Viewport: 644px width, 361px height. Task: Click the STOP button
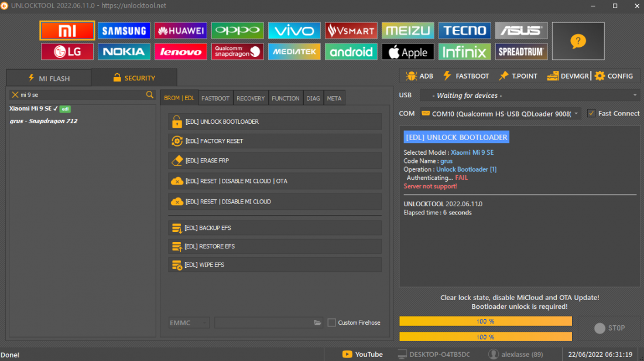[x=609, y=328]
